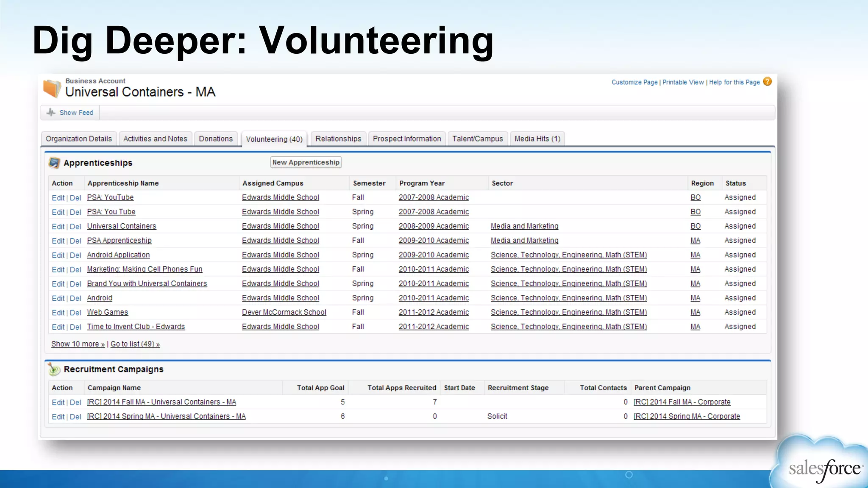Switch to Activities and Notes tab
The width and height of the screenshot is (868, 488).
click(x=155, y=139)
